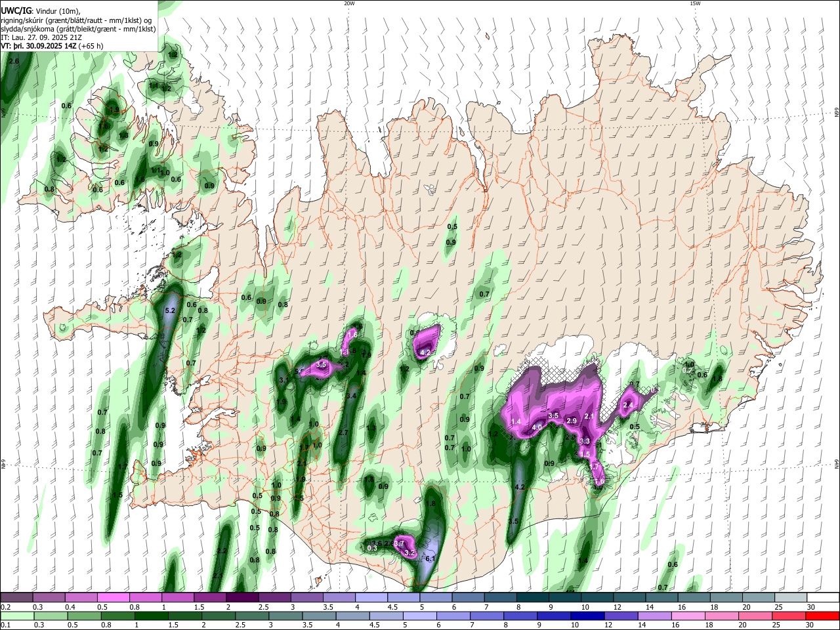This screenshot has width=840, height=630.
Task: Click the 3.2 value near the south coast
Action: [410, 553]
